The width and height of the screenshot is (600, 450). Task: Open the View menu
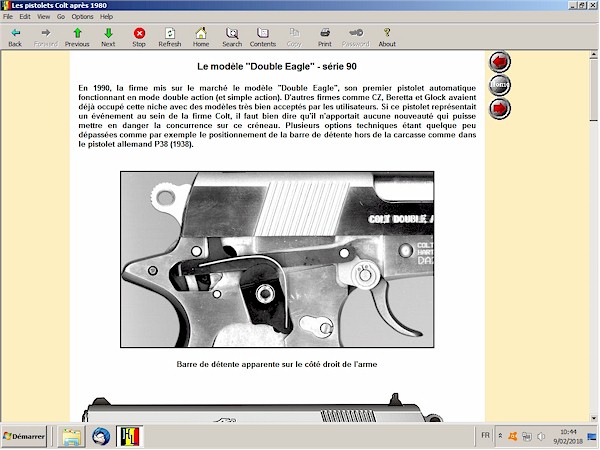(43, 17)
